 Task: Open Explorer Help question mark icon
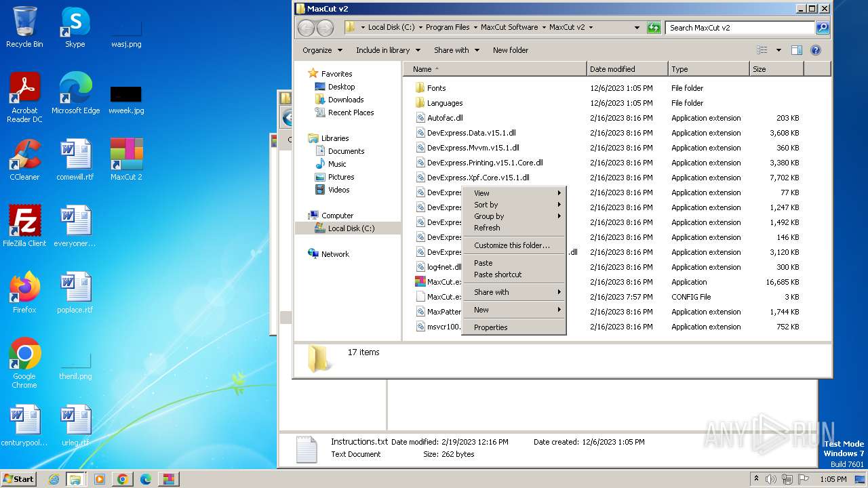[816, 50]
